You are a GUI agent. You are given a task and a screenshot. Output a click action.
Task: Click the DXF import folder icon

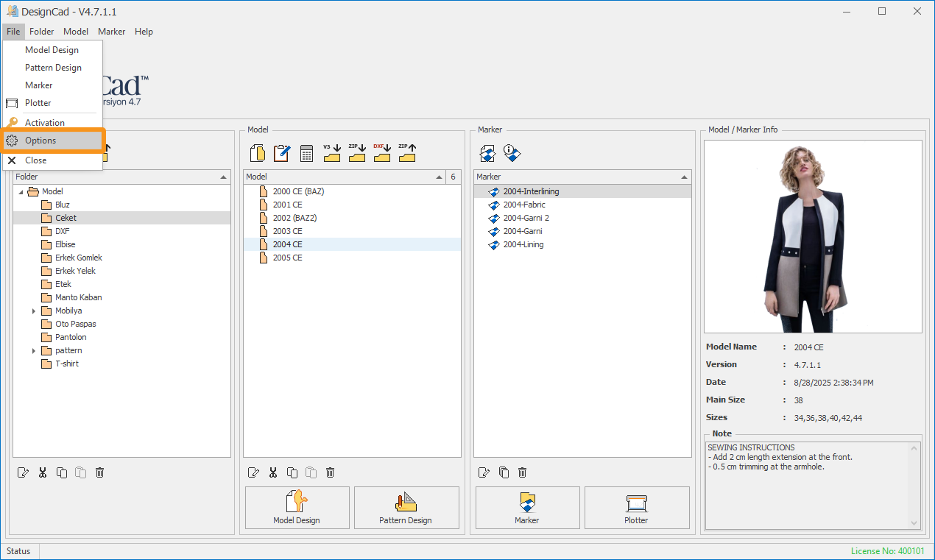click(x=381, y=152)
